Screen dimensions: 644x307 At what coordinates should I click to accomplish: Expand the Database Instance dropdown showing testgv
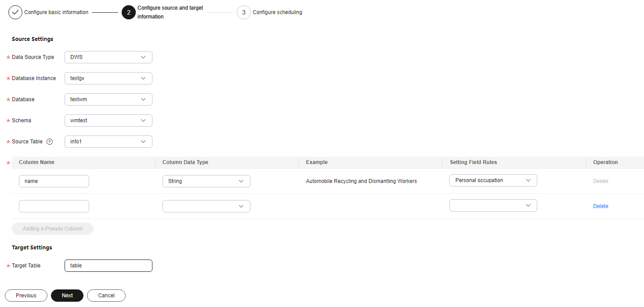(x=108, y=78)
